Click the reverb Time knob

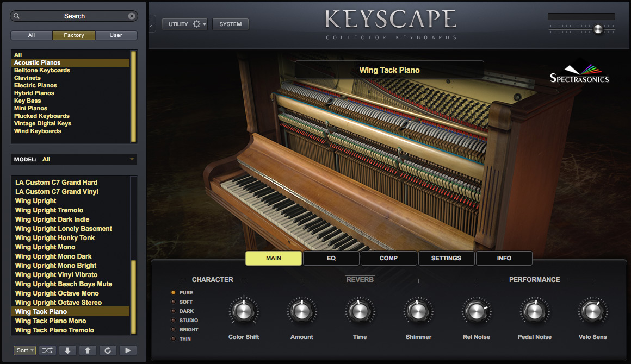click(x=360, y=311)
